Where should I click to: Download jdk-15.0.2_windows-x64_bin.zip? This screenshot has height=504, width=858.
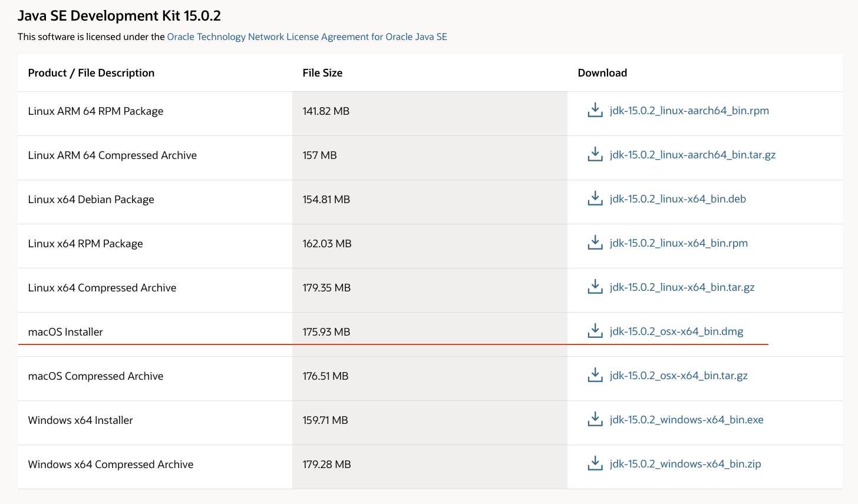(685, 464)
